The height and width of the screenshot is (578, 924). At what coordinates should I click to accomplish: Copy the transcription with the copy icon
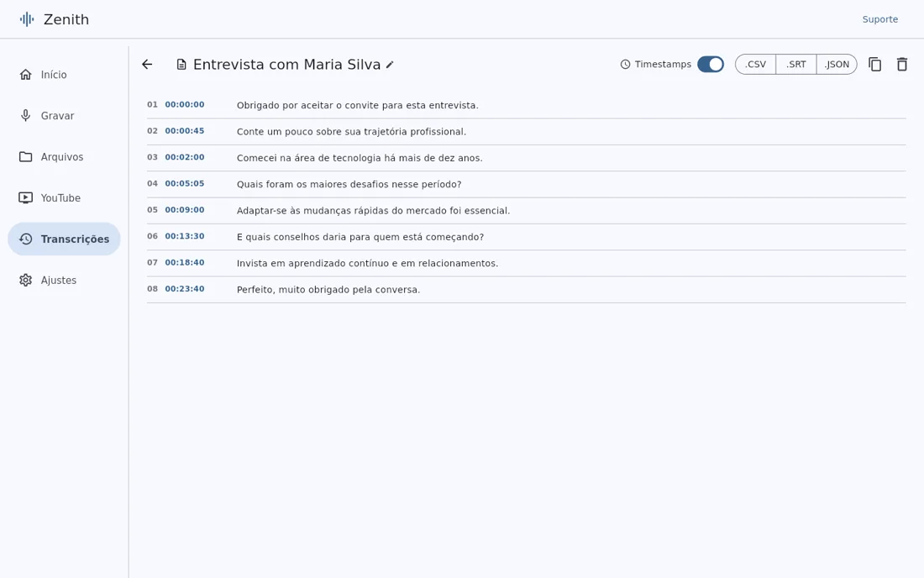[875, 64]
